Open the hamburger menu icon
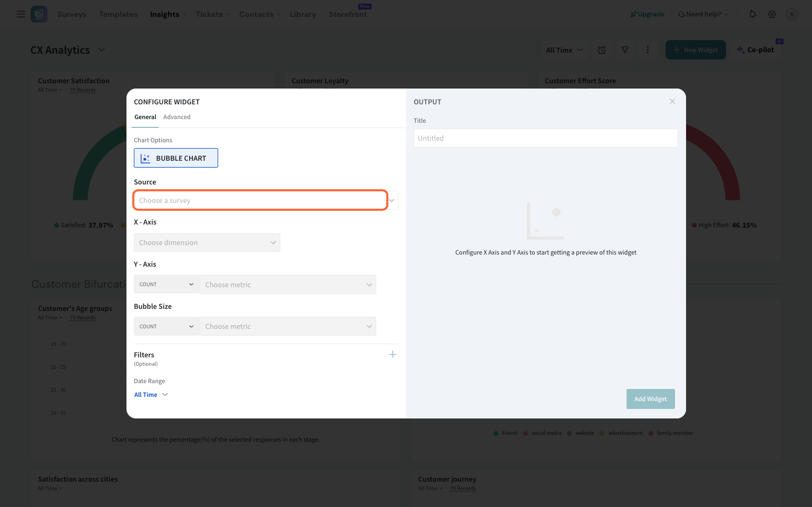Image resolution: width=812 pixels, height=507 pixels. click(x=21, y=14)
